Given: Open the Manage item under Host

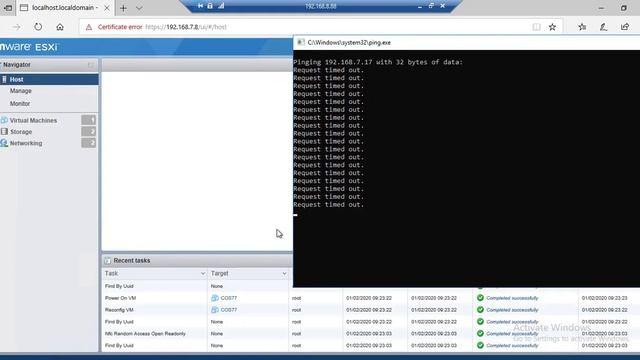Looking at the screenshot, I should (20, 91).
